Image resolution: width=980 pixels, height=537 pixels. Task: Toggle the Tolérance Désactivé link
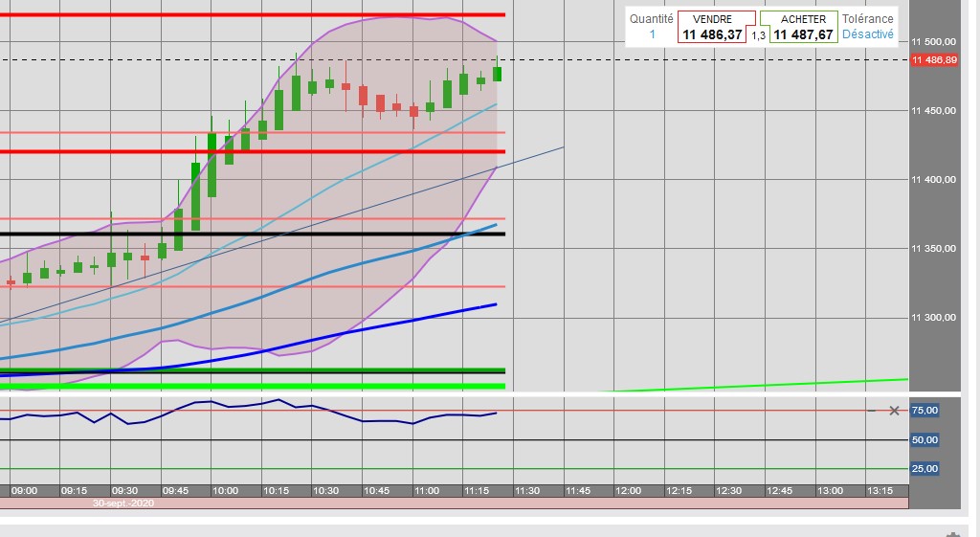[867, 34]
